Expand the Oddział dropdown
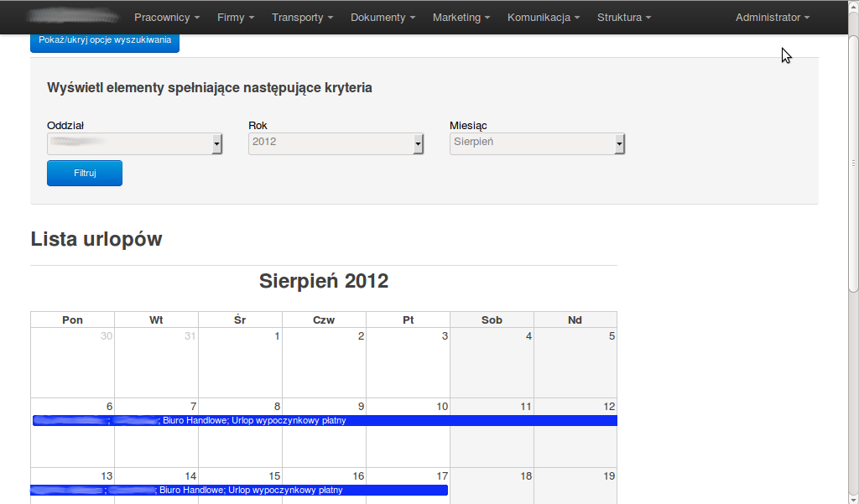859x504 pixels. [135, 143]
